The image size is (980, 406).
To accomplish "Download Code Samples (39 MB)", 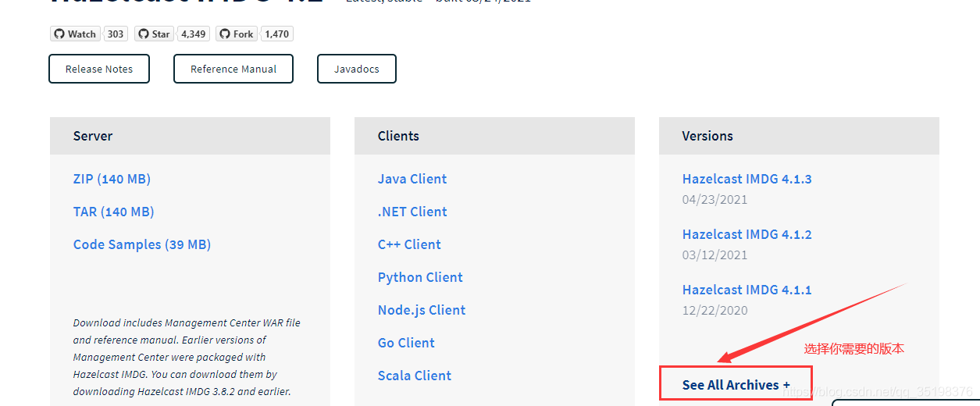I will coord(142,244).
